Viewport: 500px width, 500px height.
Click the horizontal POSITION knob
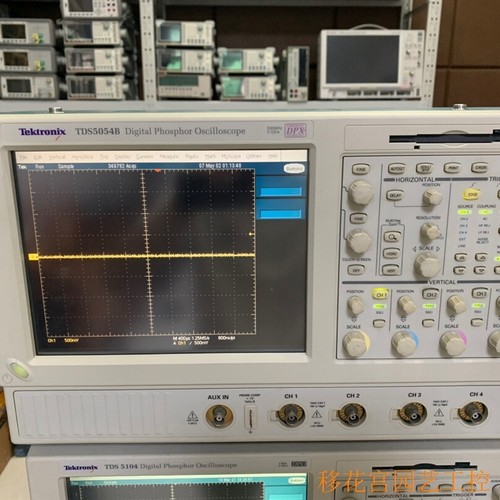(432, 198)
